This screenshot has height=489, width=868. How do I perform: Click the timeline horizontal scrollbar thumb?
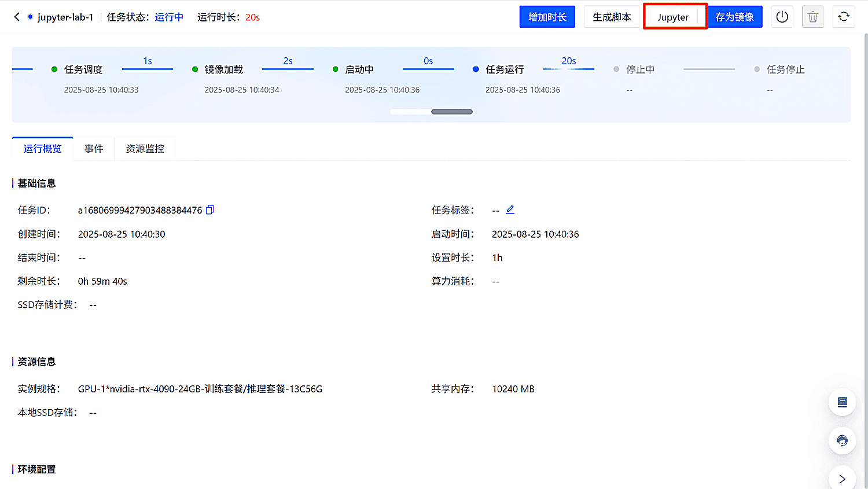pyautogui.click(x=452, y=112)
